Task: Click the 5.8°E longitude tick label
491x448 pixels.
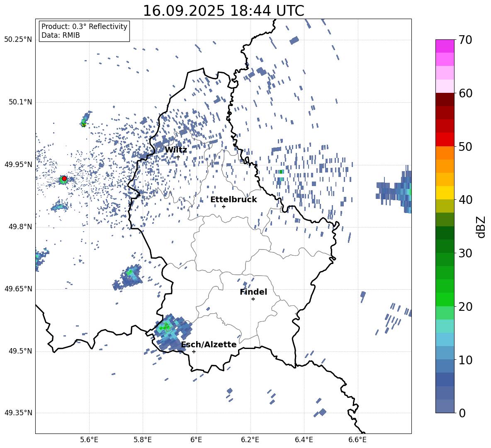Action: [x=143, y=440]
